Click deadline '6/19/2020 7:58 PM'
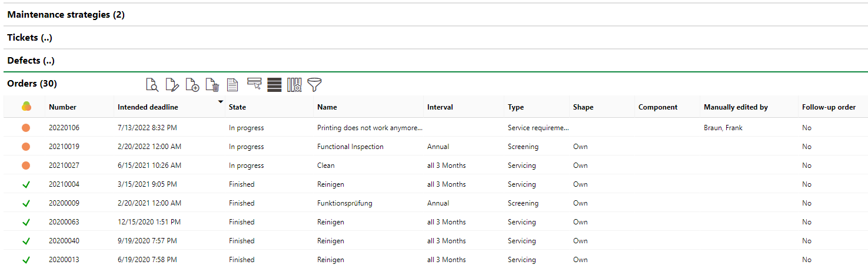The width and height of the screenshot is (868, 268). tap(147, 260)
